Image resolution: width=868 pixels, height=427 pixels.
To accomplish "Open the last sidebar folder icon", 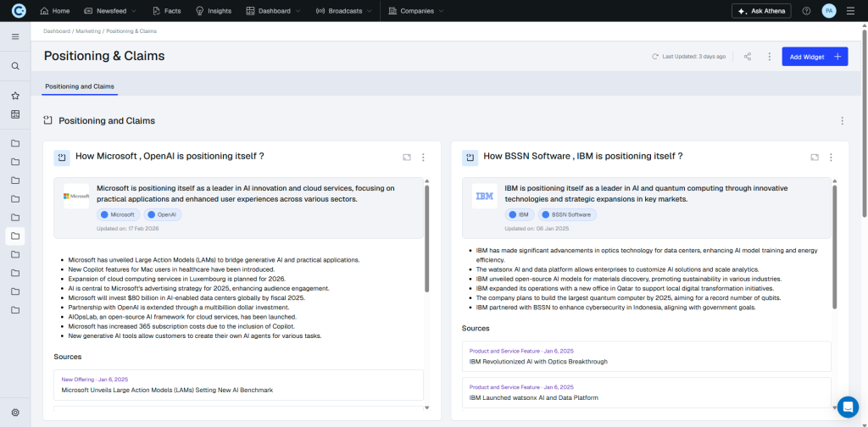I will tap(15, 310).
